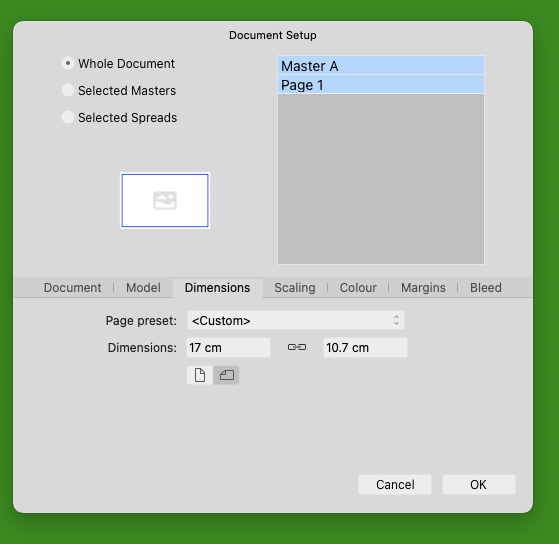Image resolution: width=559 pixels, height=544 pixels.
Task: Switch to the Model tab
Action: click(143, 288)
